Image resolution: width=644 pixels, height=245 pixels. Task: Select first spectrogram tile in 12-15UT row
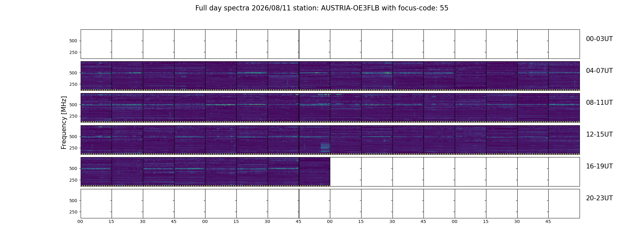pos(96,140)
